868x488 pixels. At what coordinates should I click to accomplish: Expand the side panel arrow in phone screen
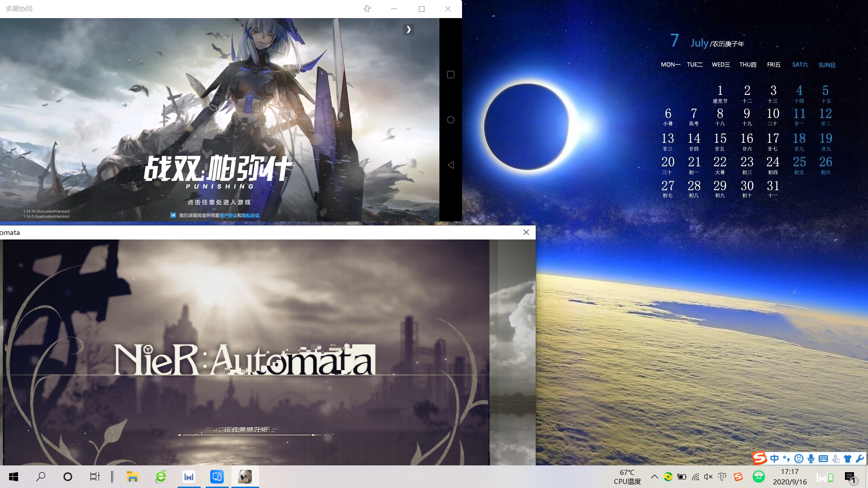(409, 29)
